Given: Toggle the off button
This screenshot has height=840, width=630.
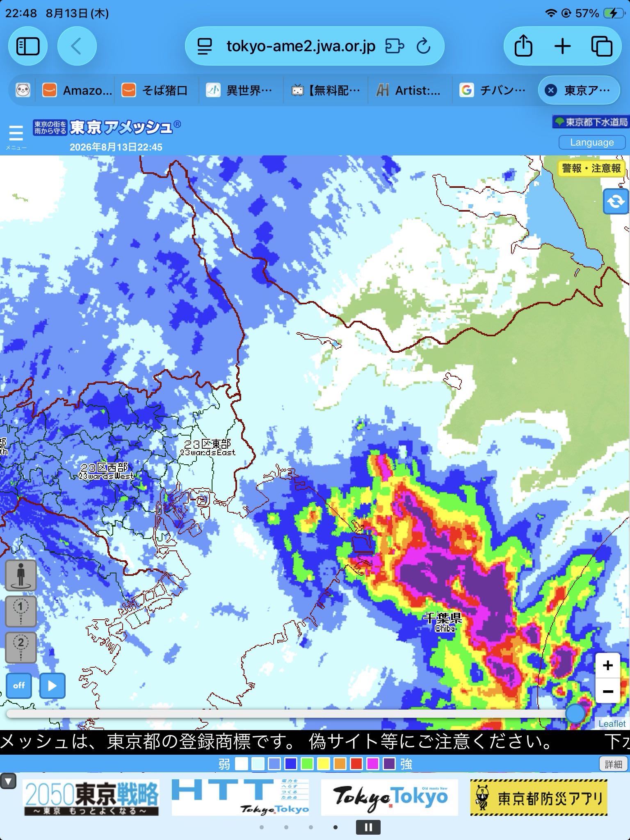Looking at the screenshot, I should coord(19,685).
